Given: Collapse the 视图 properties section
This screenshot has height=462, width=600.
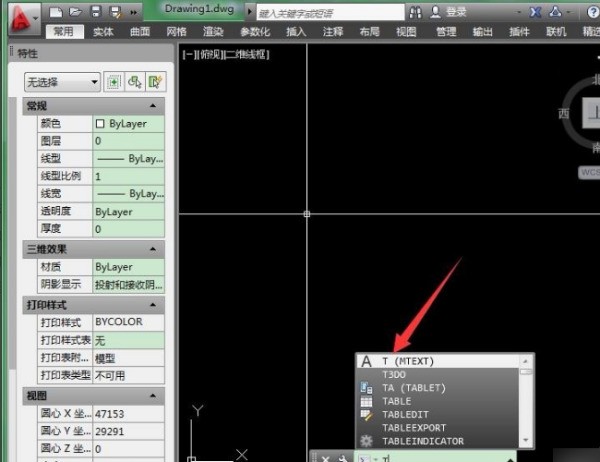Looking at the screenshot, I should tap(153, 395).
